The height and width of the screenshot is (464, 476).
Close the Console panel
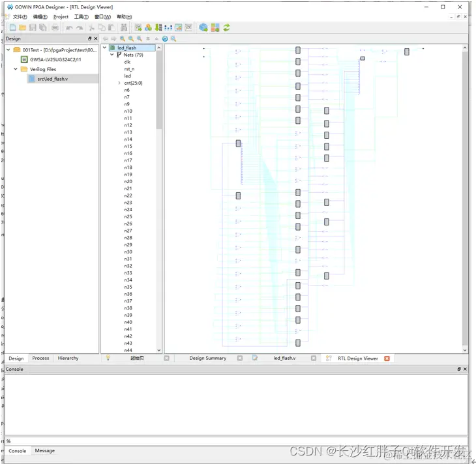[465, 369]
